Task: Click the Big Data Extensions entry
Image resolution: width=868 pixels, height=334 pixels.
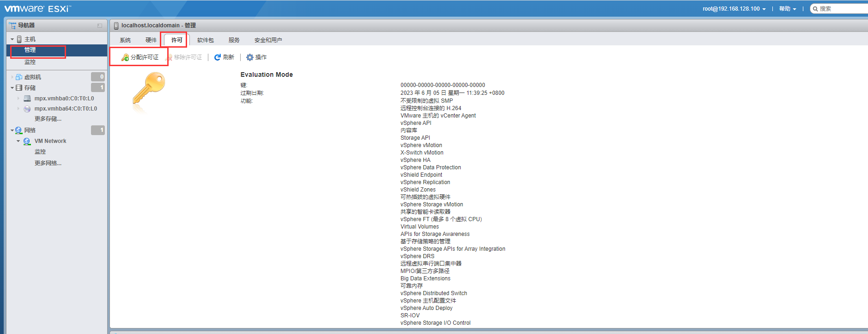Action: pos(425,278)
